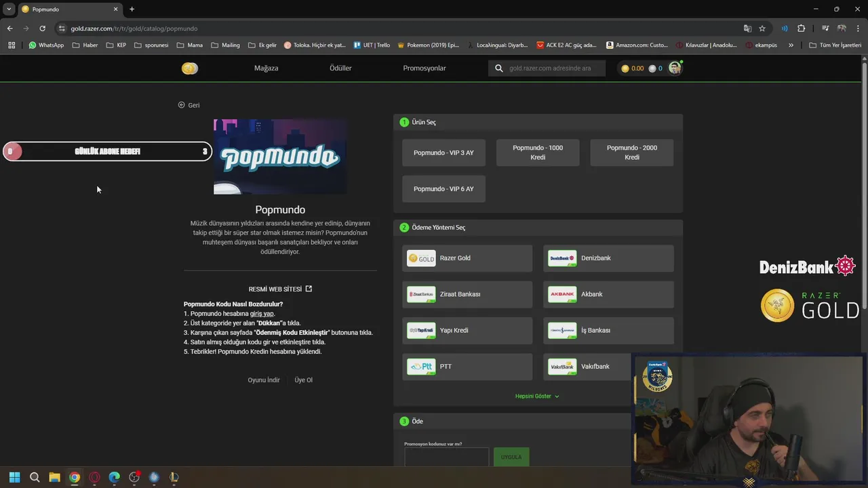Viewport: 868px width, 488px height.
Task: Select Popmundo - VIP 3 AY product
Action: [x=443, y=152]
